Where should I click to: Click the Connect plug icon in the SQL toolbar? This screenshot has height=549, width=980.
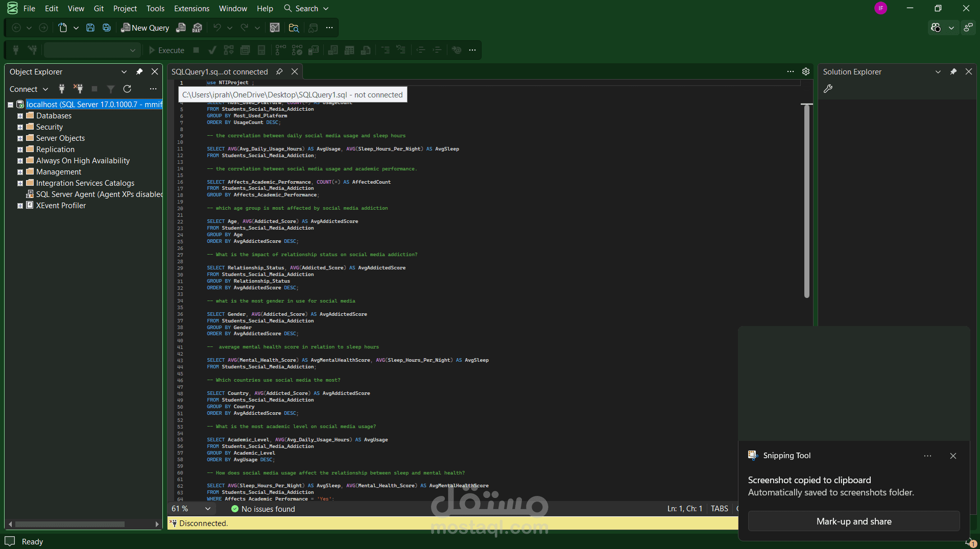(x=16, y=50)
